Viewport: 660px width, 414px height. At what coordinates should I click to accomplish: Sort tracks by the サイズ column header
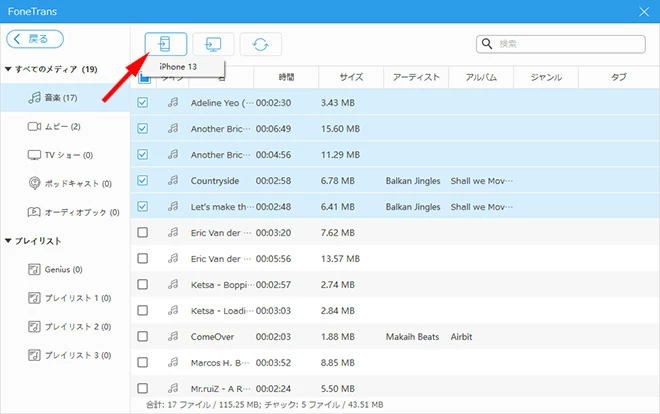[x=351, y=77]
